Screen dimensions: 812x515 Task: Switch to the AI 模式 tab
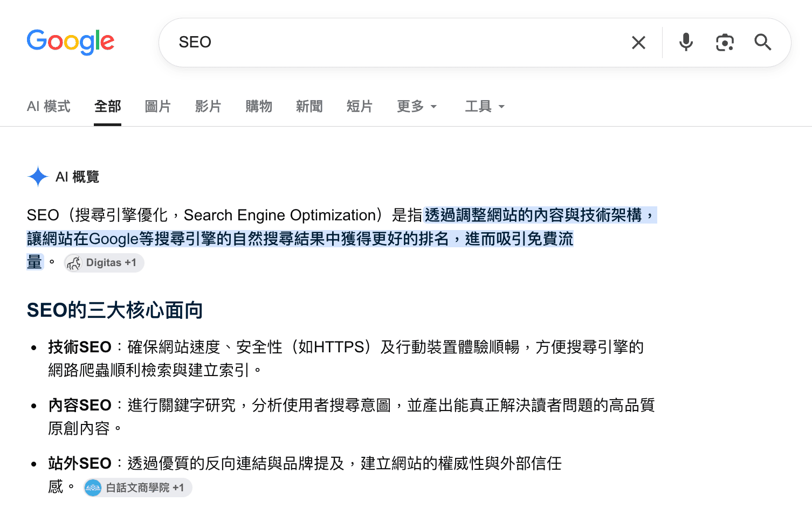49,107
